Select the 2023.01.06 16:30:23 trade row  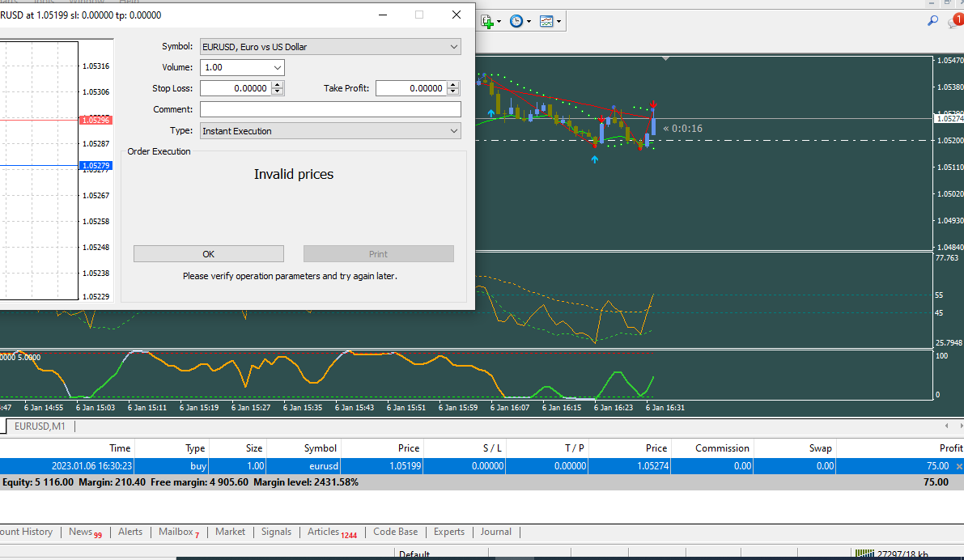click(x=482, y=466)
